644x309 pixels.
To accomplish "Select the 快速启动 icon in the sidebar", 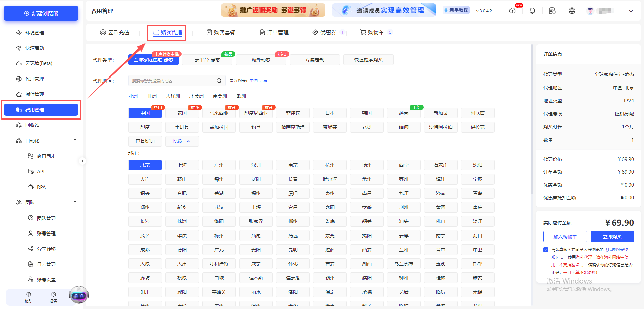I will (x=19, y=48).
